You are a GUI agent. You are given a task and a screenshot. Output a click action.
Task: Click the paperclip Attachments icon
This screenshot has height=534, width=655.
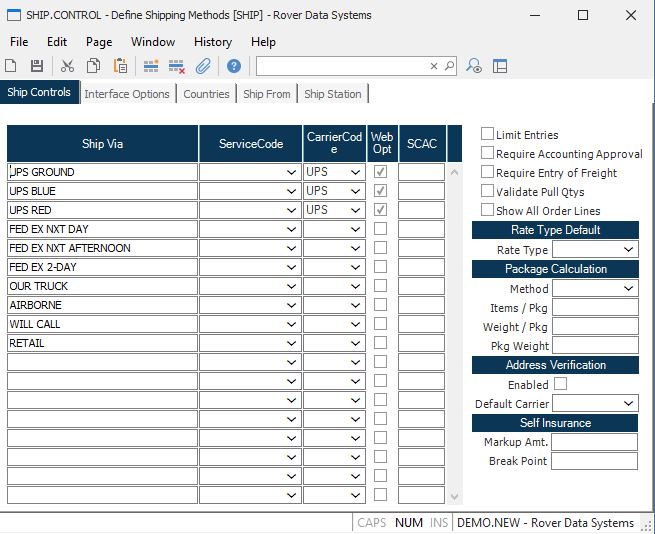203,66
